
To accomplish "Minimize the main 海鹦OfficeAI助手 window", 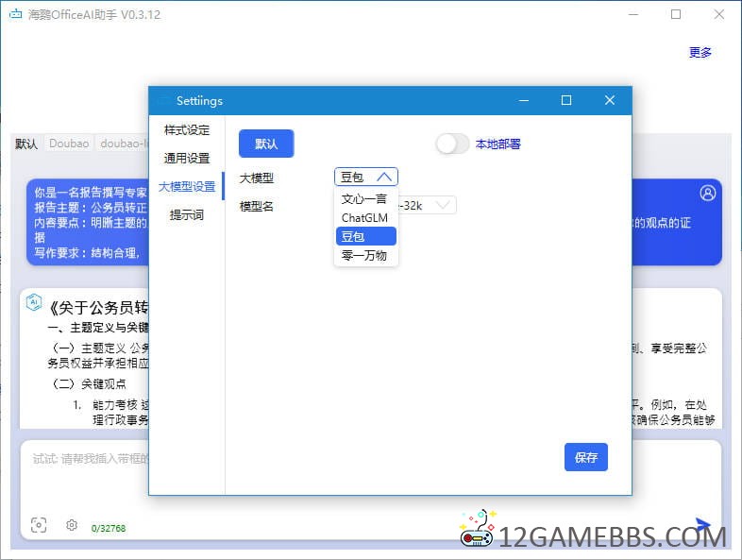I will pyautogui.click(x=633, y=14).
